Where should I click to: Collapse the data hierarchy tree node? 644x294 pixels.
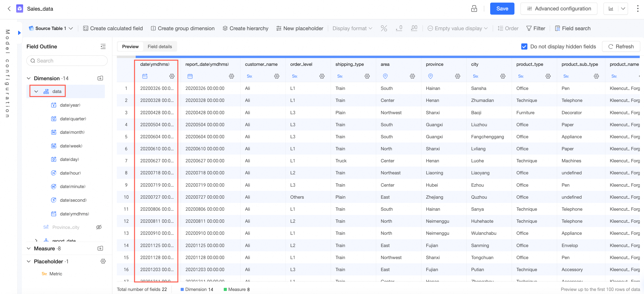pos(36,91)
